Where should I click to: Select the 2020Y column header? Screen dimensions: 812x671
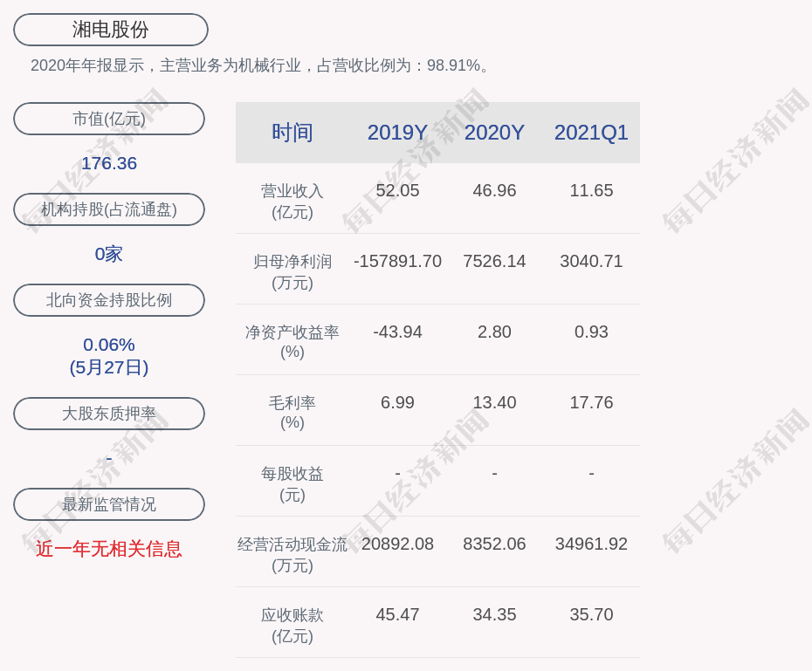[x=494, y=133]
